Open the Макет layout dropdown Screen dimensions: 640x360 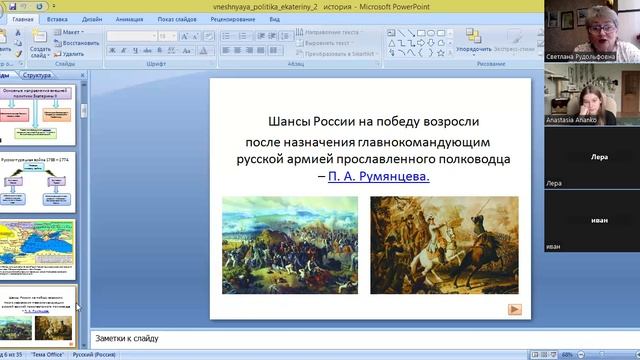point(69,32)
